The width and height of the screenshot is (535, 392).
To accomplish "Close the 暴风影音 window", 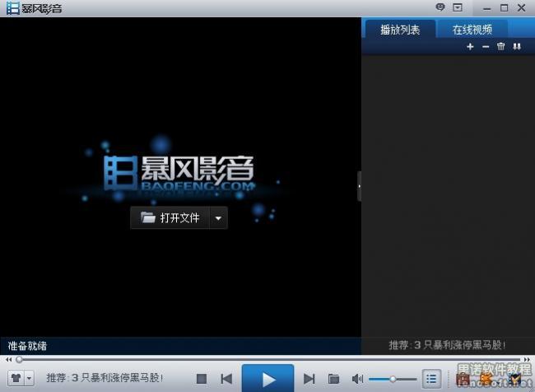I will click(x=521, y=8).
